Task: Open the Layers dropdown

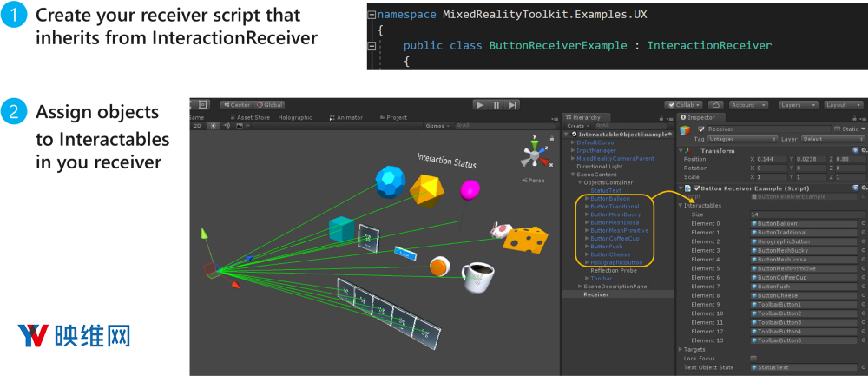Action: tap(797, 105)
